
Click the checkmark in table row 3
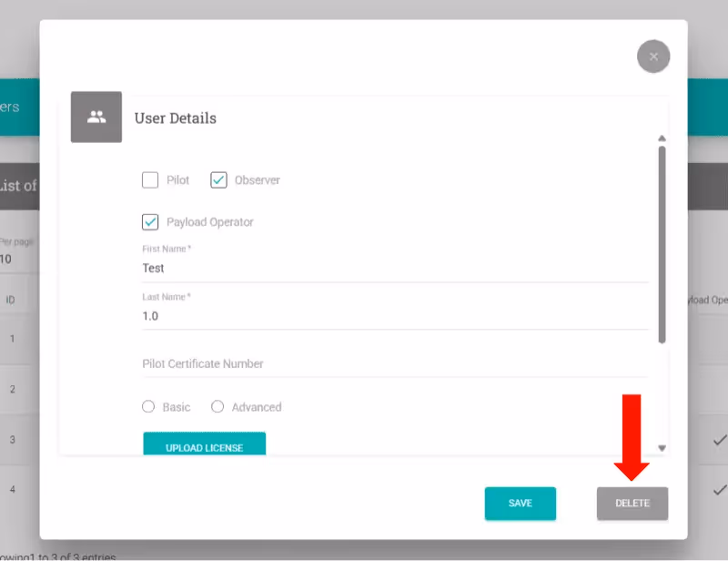(x=719, y=441)
